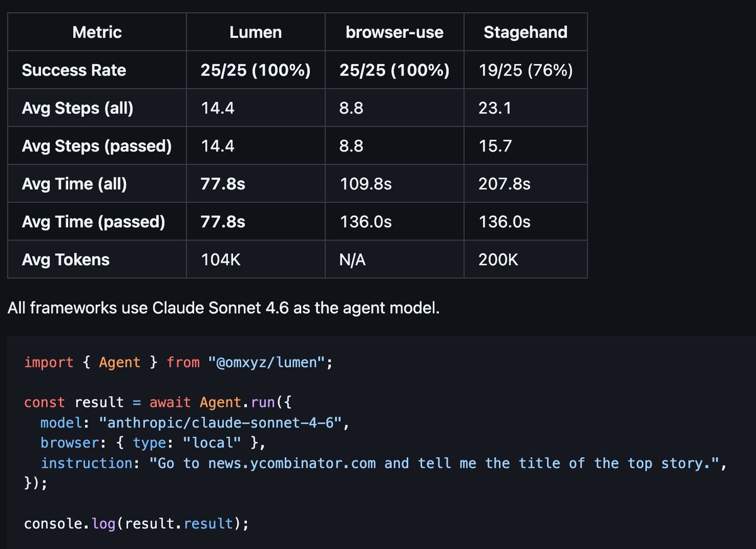Click the "207.8s" Stagehand time value

pyautogui.click(x=505, y=184)
